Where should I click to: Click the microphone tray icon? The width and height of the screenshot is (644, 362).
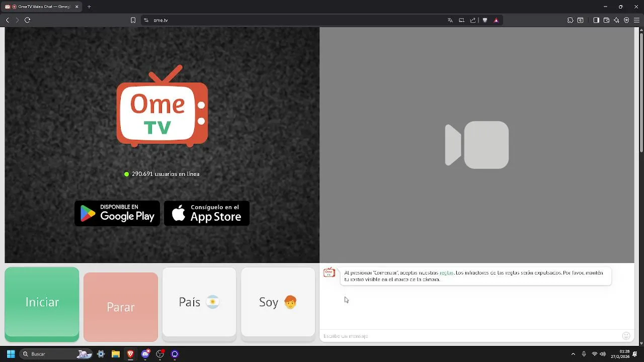pyautogui.click(x=584, y=354)
